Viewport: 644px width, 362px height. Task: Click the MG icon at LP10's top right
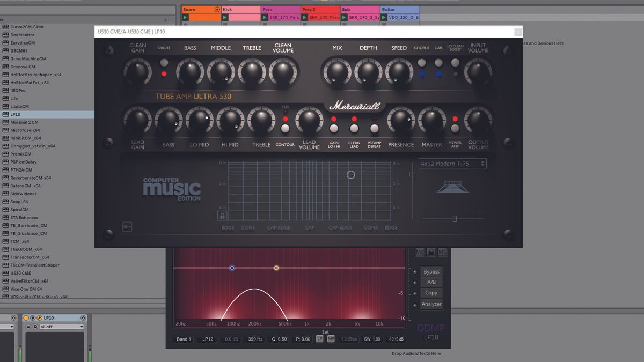click(x=421, y=251)
